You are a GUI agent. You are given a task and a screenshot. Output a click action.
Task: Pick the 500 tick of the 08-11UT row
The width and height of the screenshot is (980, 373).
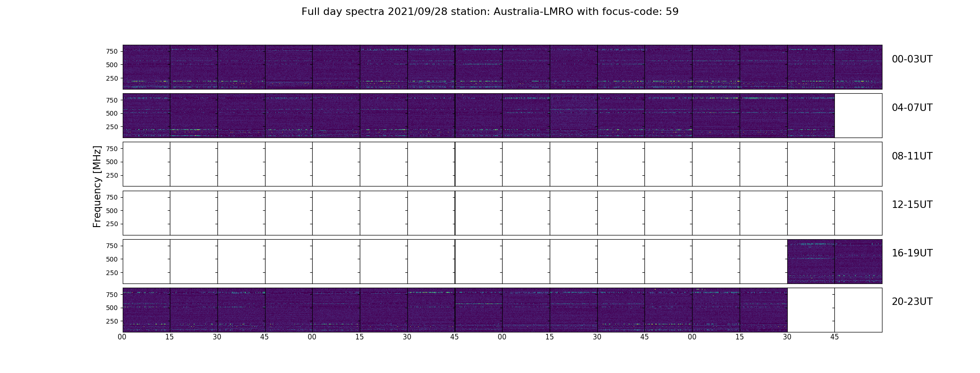point(112,162)
